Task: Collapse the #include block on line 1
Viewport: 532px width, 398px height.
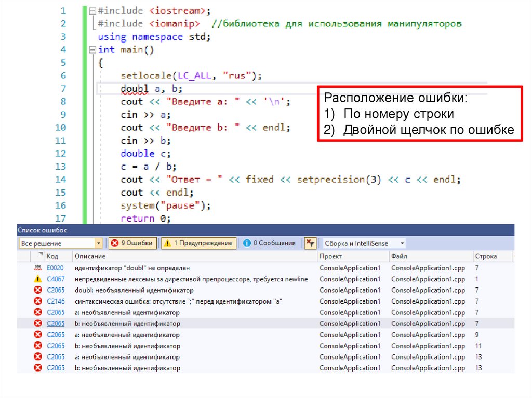Action: click(x=92, y=11)
